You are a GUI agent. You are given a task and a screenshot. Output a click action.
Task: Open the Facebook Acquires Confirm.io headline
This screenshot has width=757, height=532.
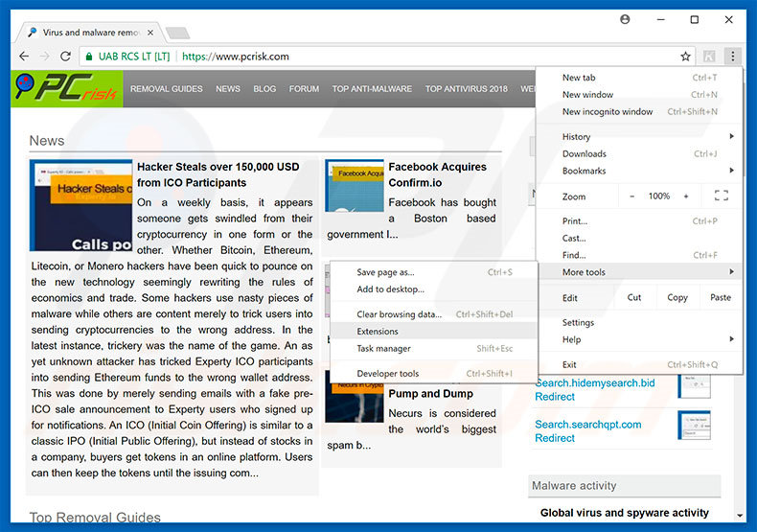tap(437, 174)
